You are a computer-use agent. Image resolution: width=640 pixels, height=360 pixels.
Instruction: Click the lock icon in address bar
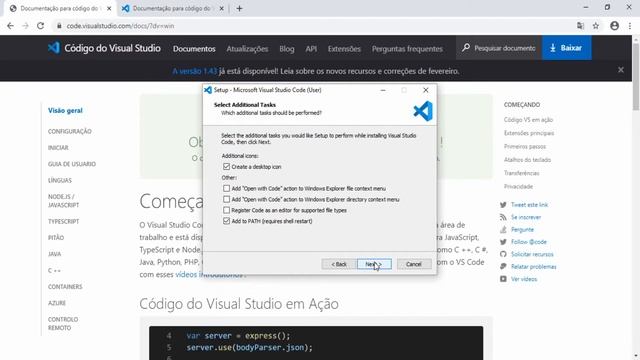tap(59, 26)
